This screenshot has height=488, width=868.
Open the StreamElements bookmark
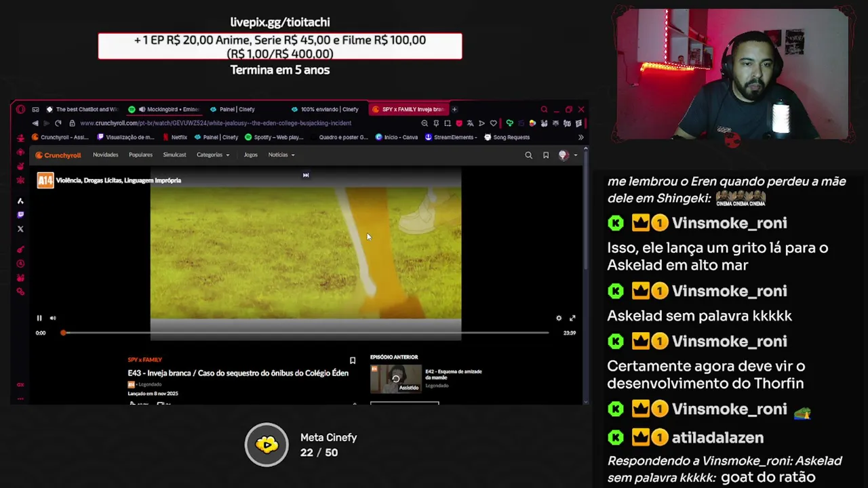[x=451, y=138]
